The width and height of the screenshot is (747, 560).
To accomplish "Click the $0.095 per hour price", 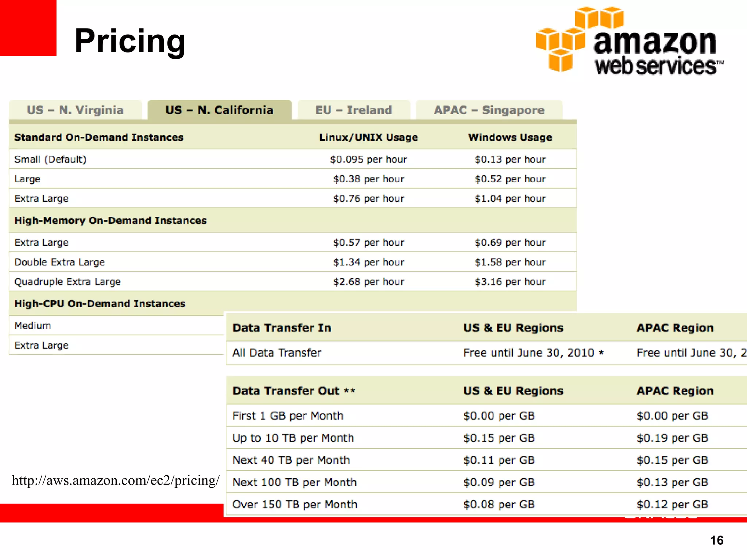I will coord(368,159).
